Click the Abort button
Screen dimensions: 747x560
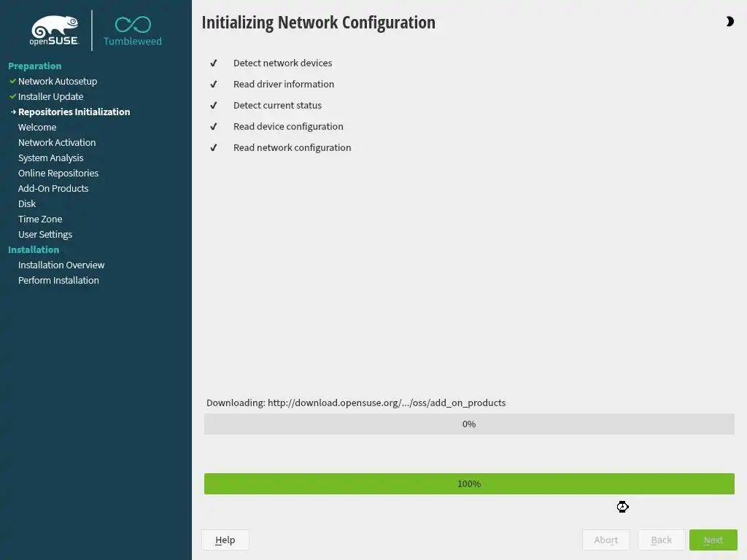(x=605, y=540)
